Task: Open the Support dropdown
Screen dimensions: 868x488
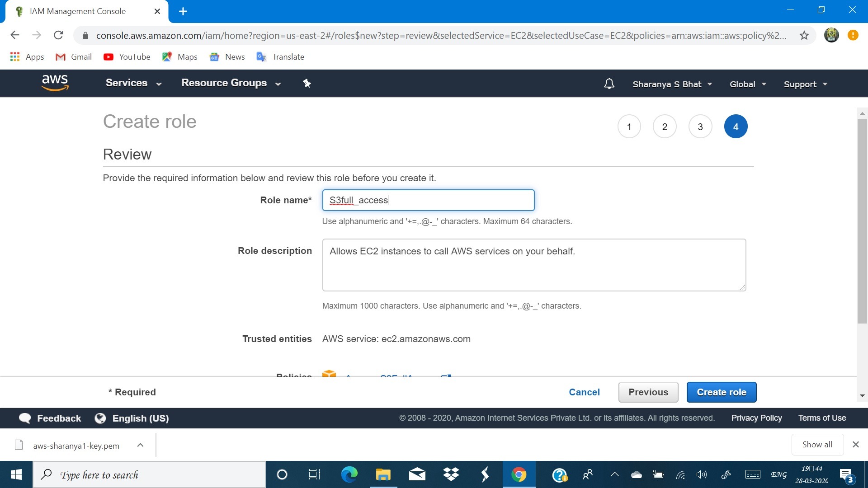Action: click(x=805, y=84)
